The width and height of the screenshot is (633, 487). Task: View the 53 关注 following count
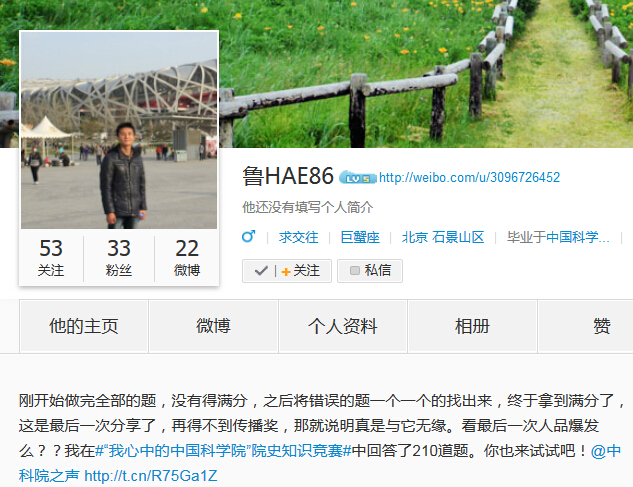point(51,258)
